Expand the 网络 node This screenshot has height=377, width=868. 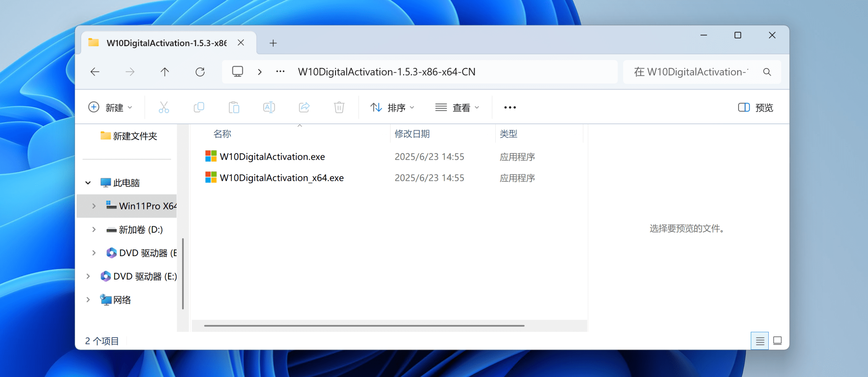point(88,300)
